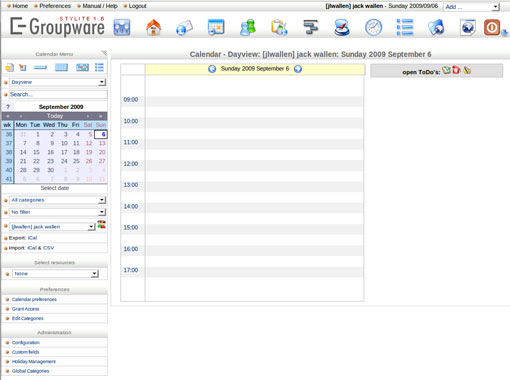The image size is (510, 380).
Task: Click red middle open ToDo's icon
Action: [456, 70]
